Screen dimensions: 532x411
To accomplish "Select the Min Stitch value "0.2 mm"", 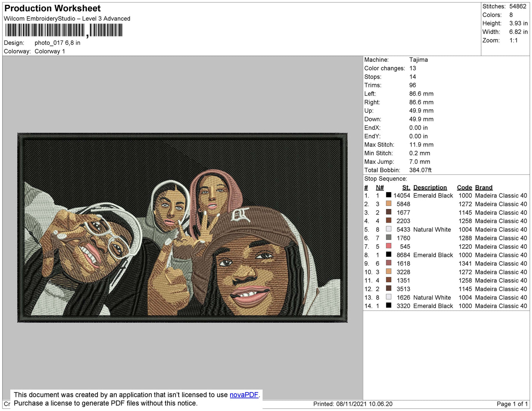I will coord(420,153).
